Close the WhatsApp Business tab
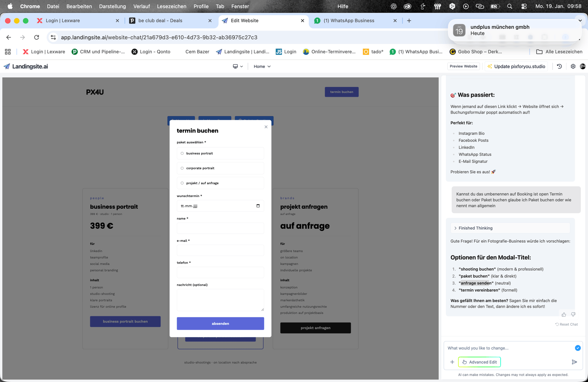 (395, 21)
